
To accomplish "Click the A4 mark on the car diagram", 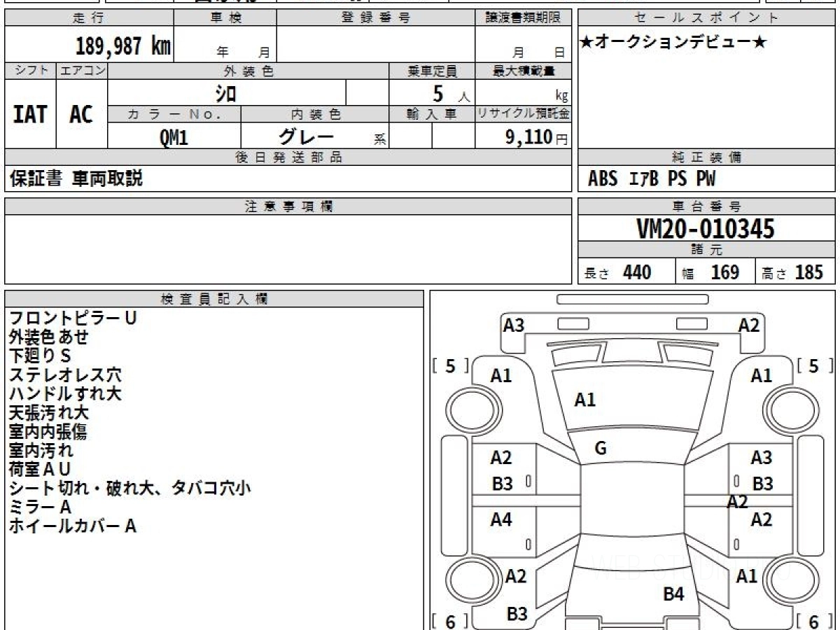I will pyautogui.click(x=501, y=519).
